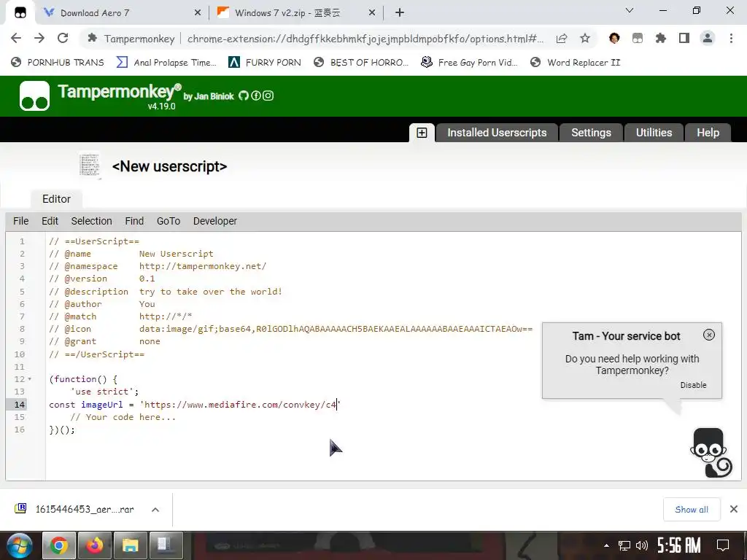747x560 pixels.
Task: Go back to the previous page
Action: coord(16,38)
